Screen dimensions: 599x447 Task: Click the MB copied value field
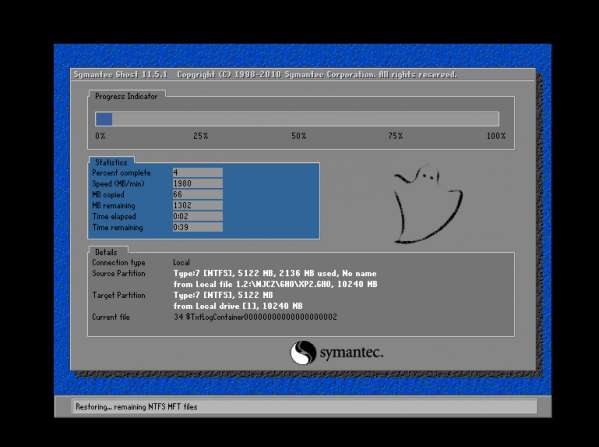[x=198, y=194]
